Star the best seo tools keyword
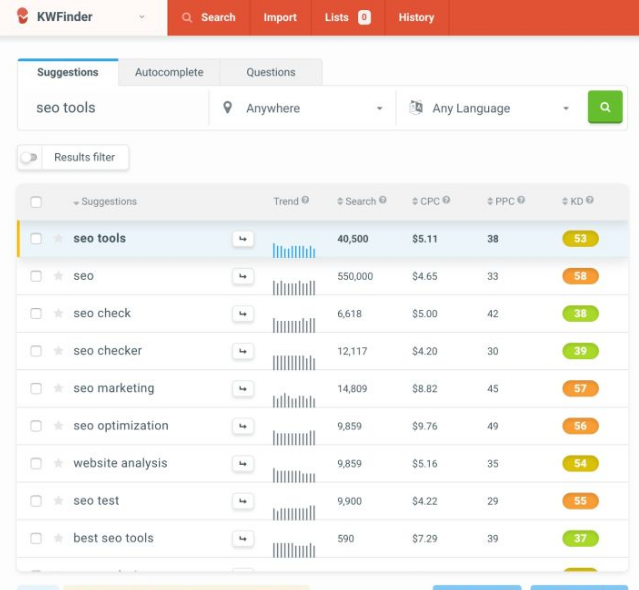The height and width of the screenshot is (590, 639). click(x=58, y=538)
